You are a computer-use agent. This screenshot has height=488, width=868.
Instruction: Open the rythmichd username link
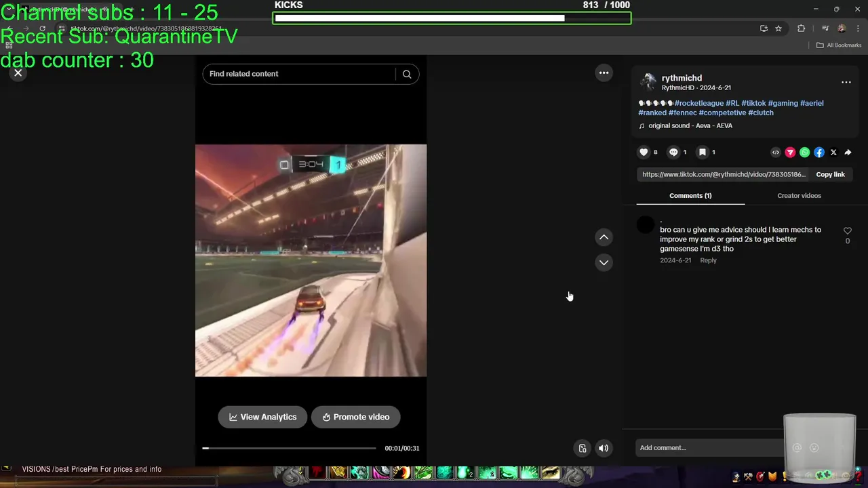point(682,78)
